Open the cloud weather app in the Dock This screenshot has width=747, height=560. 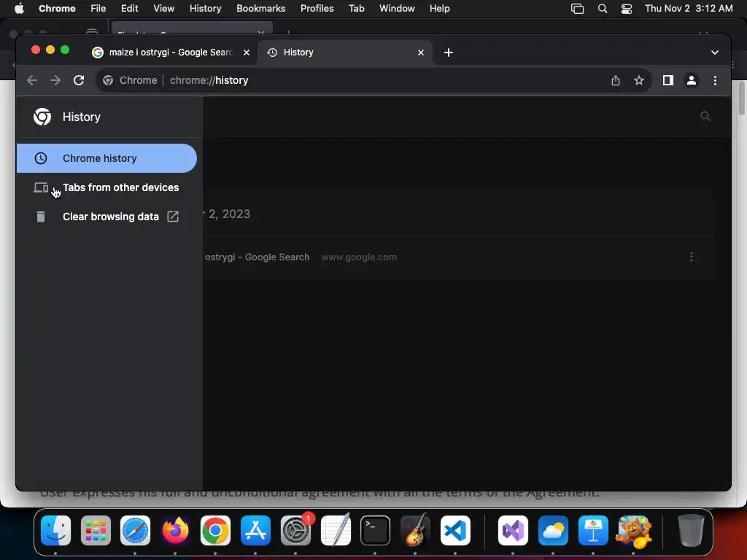(x=553, y=531)
